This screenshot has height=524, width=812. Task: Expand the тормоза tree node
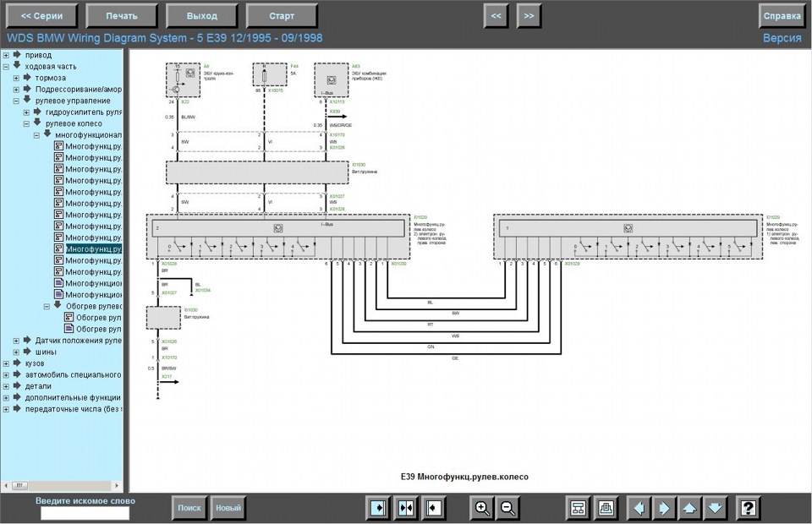pyautogui.click(x=16, y=78)
